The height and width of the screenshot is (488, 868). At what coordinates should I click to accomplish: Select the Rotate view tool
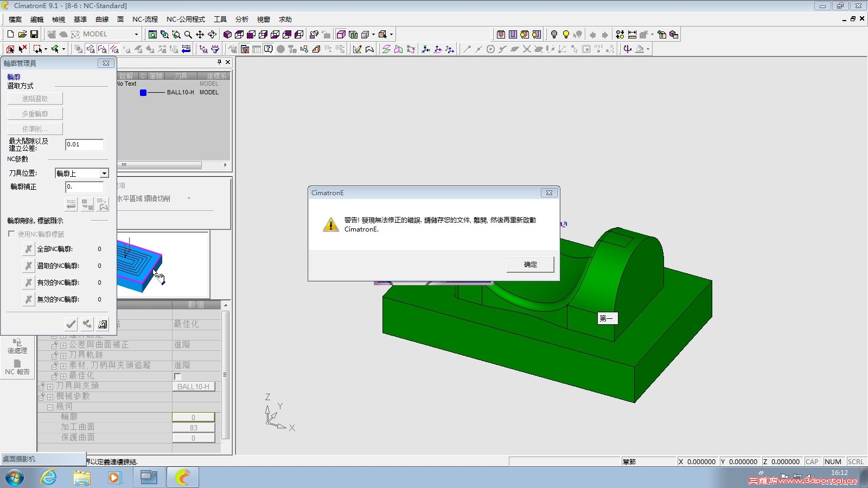point(212,34)
